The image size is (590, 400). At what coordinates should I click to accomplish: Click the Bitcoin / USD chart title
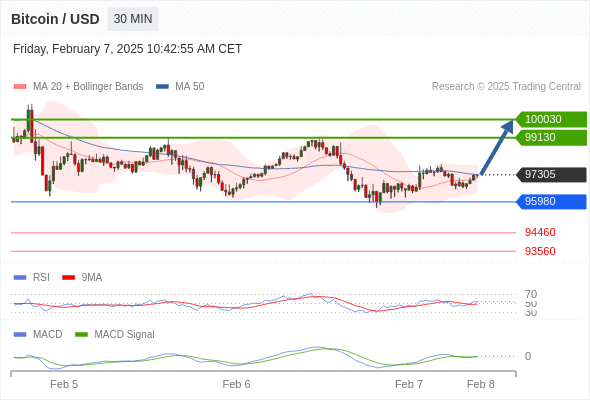click(x=55, y=19)
